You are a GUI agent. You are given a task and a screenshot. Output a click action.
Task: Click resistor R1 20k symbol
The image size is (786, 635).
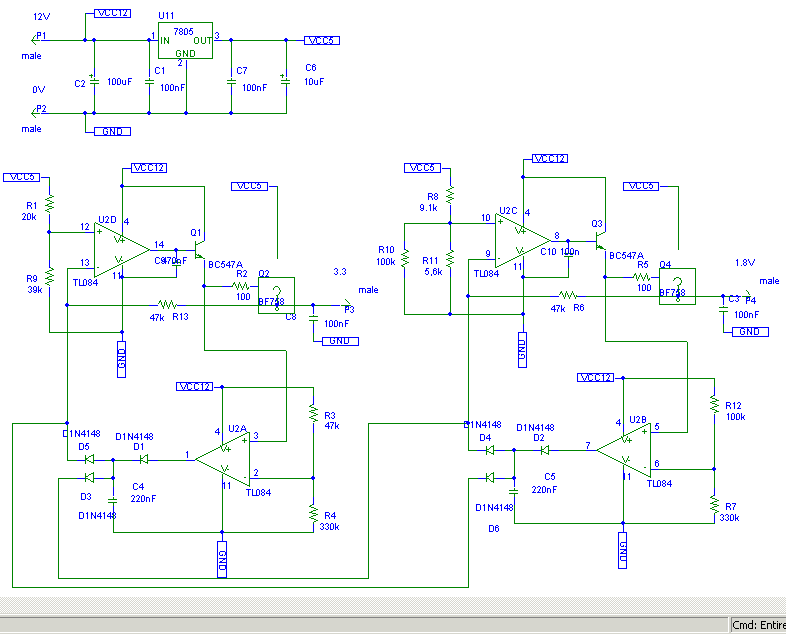click(x=48, y=204)
